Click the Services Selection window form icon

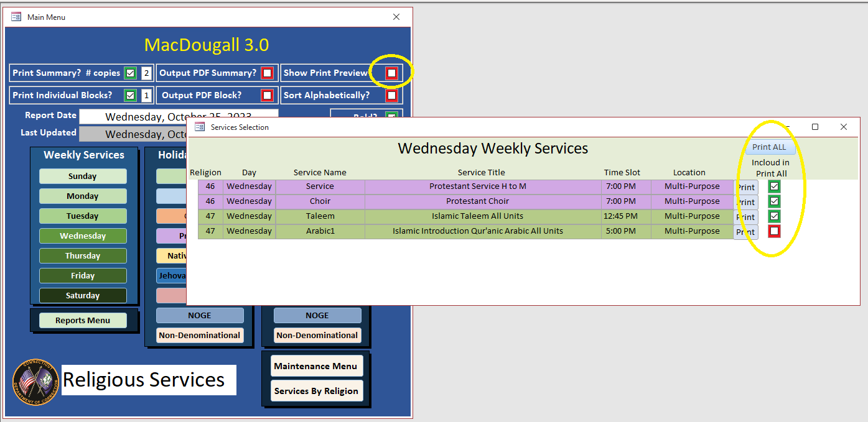pos(200,127)
